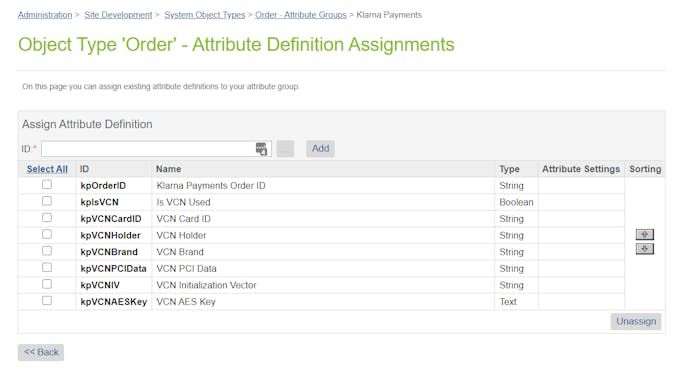
Task: Go to Site Development breadcrumb
Action: click(118, 15)
